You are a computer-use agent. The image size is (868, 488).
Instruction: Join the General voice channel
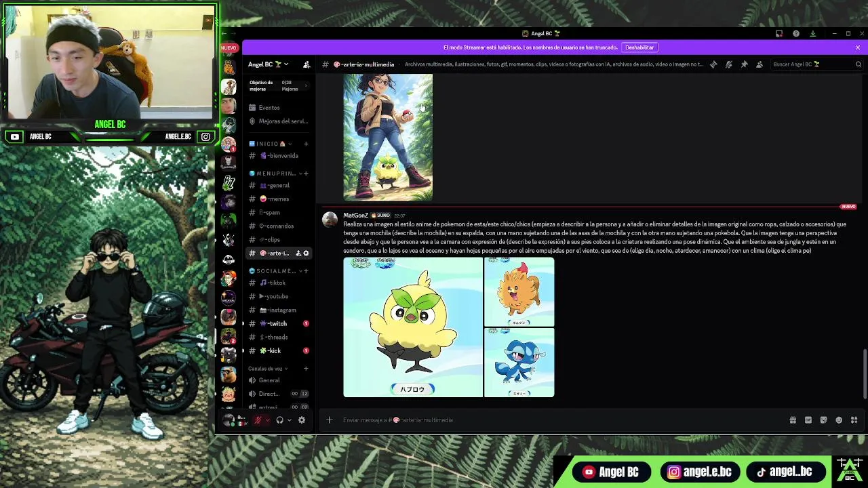278,381
